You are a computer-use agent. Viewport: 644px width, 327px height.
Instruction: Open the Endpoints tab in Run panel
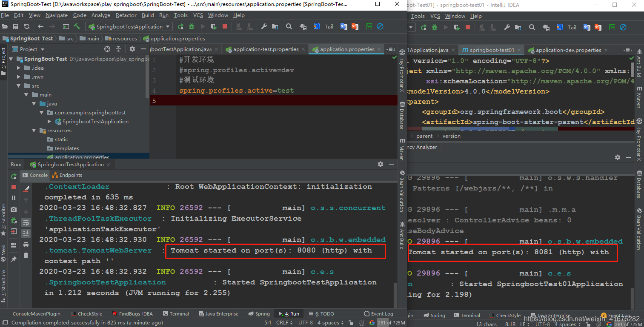(x=67, y=175)
